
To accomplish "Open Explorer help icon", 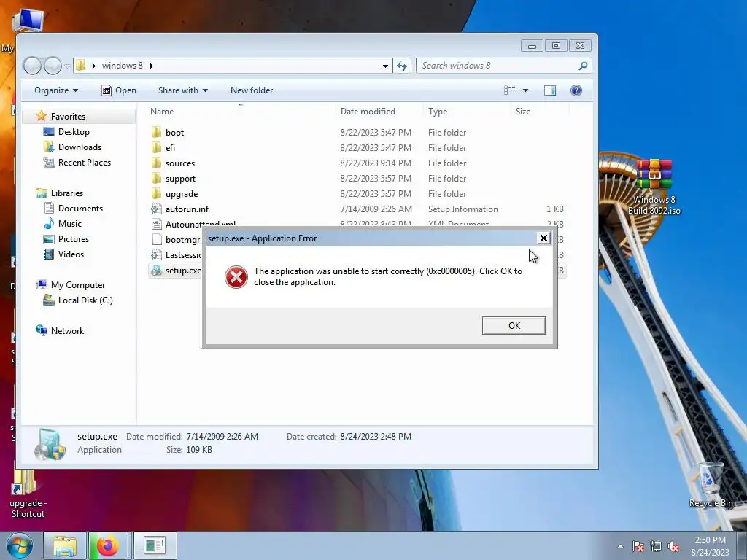I will [576, 90].
